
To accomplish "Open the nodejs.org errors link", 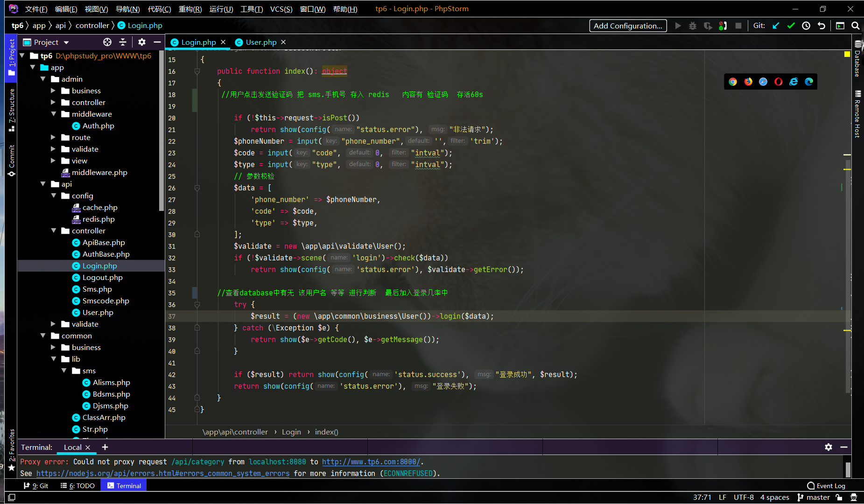I will pos(163,473).
